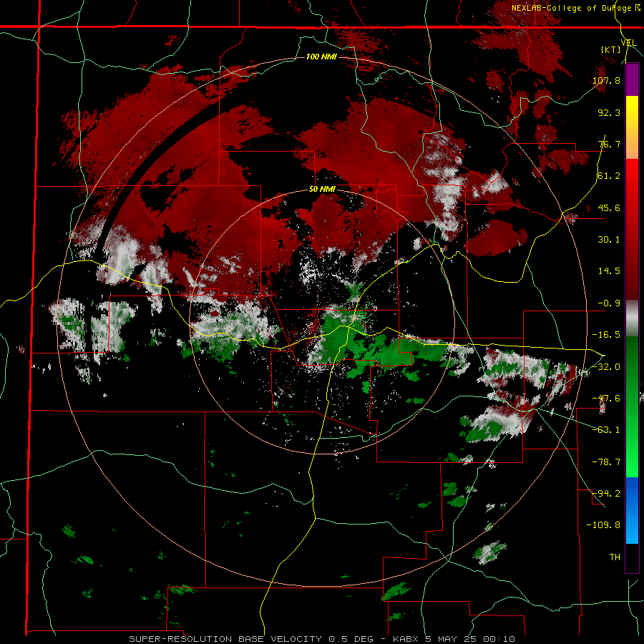This screenshot has height=644, width=644.
Task: Click the 30.1 legend value
Action: click(x=609, y=240)
